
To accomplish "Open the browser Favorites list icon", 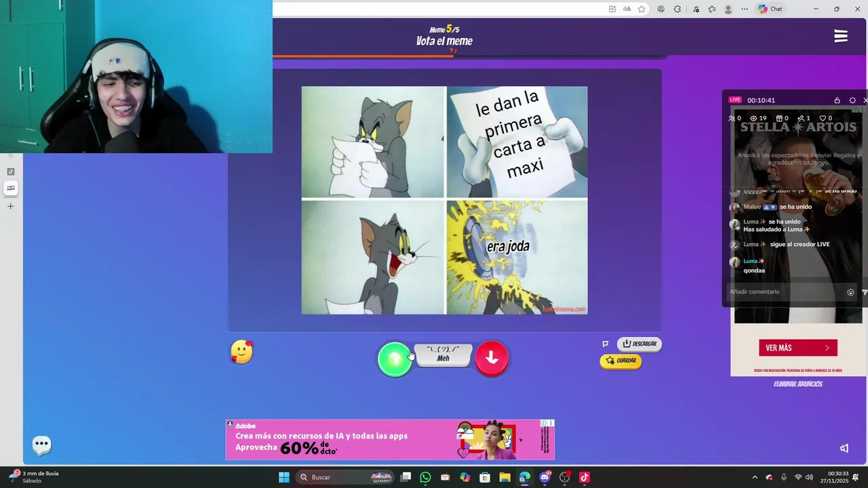I will point(711,9).
